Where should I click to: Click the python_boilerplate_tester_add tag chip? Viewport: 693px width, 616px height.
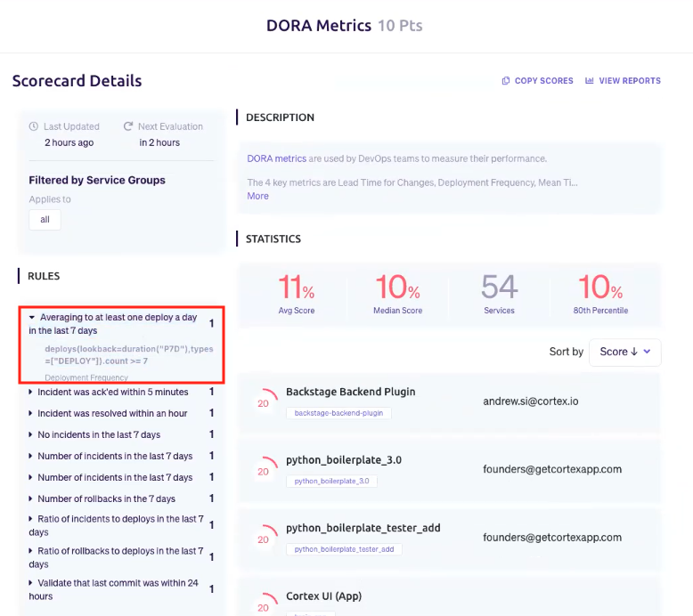pyautogui.click(x=344, y=549)
